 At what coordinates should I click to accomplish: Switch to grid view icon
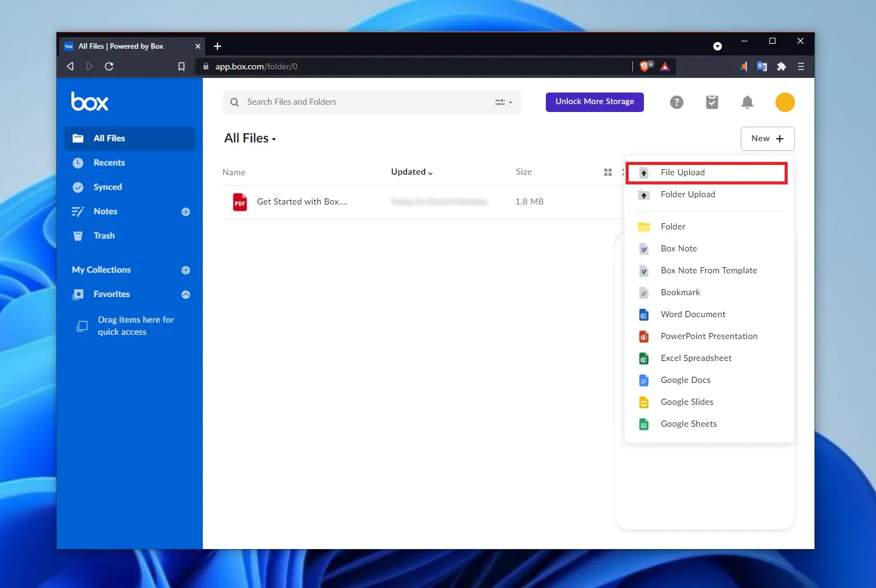607,172
